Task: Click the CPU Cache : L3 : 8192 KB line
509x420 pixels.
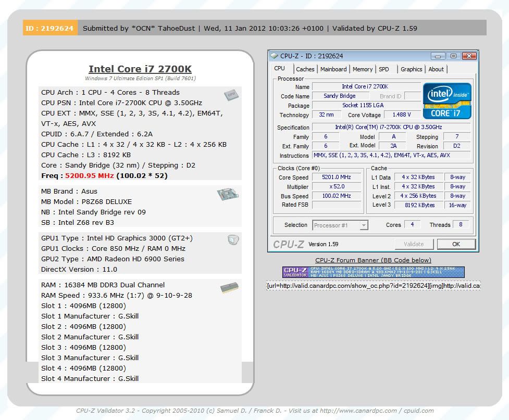Action: tap(86, 155)
